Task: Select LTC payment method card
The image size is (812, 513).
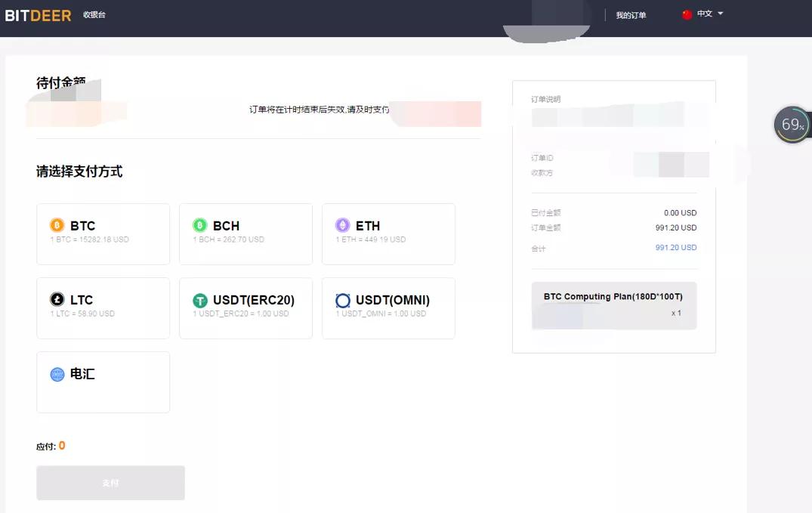Action: (x=103, y=308)
